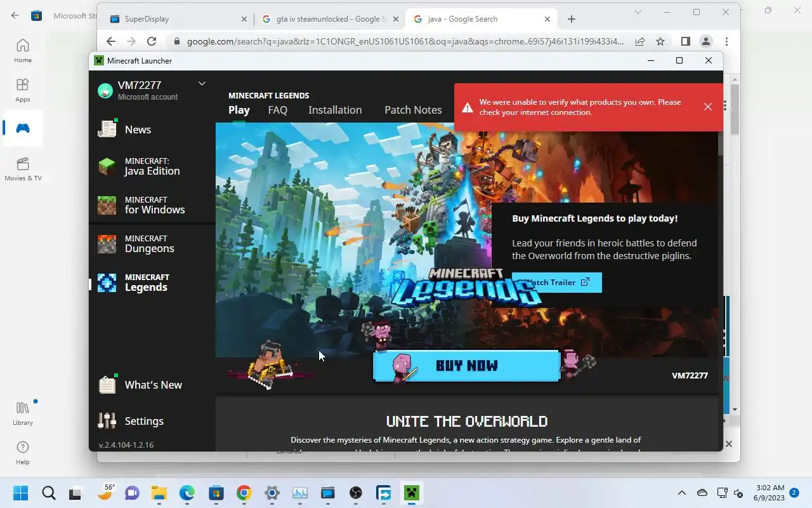Open Gaming section in Microsoft Store
The image size is (812, 508).
pyautogui.click(x=23, y=128)
